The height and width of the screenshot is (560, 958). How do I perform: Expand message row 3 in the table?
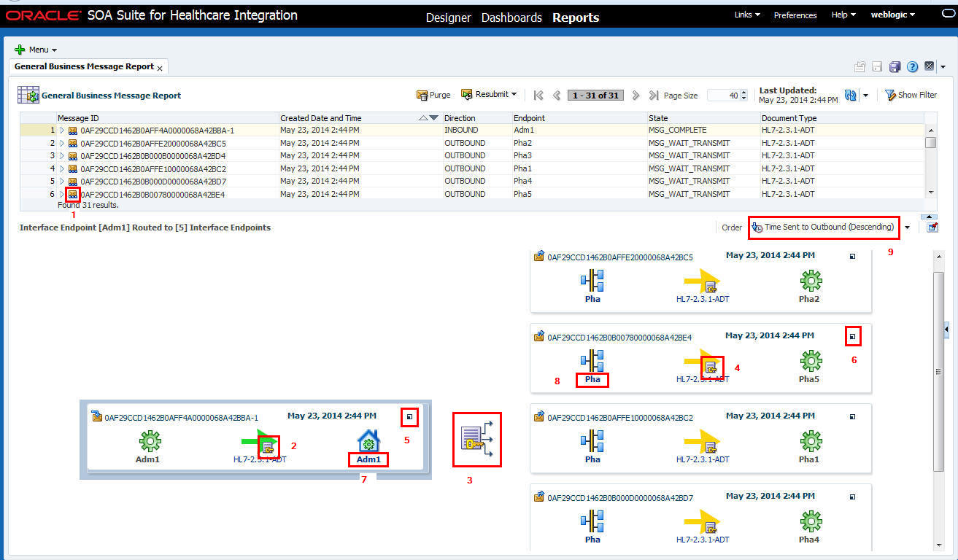coord(62,156)
